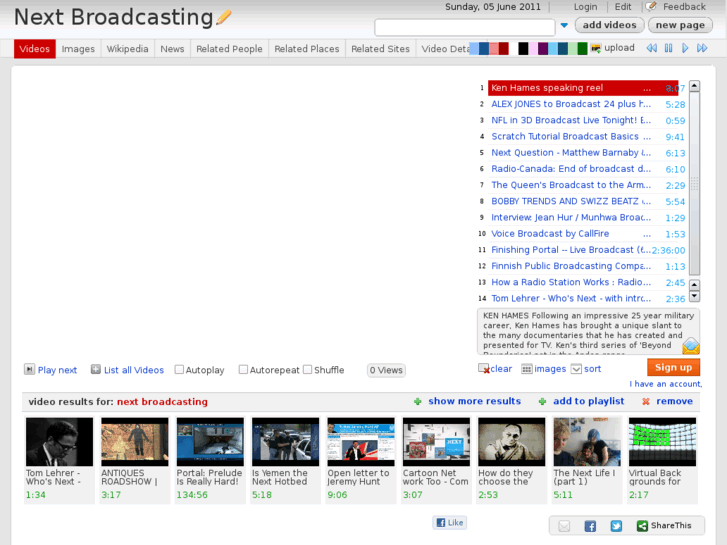Expand the playlist sort dropdown
The width and height of the screenshot is (727, 545).
576,369
